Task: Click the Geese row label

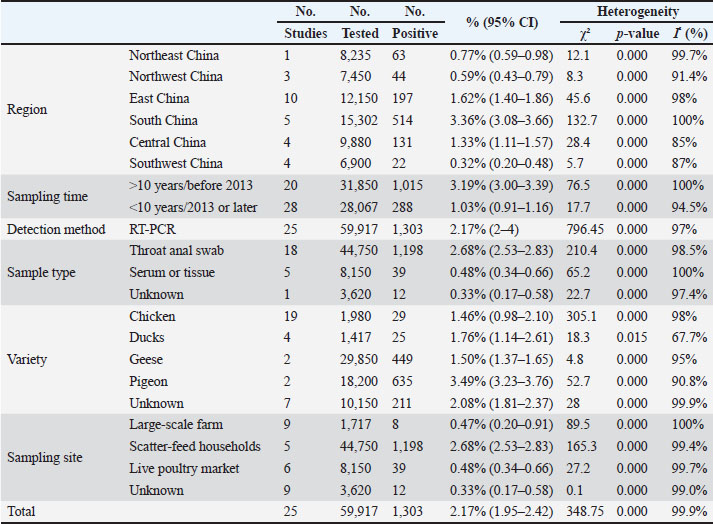Action: coord(147,360)
